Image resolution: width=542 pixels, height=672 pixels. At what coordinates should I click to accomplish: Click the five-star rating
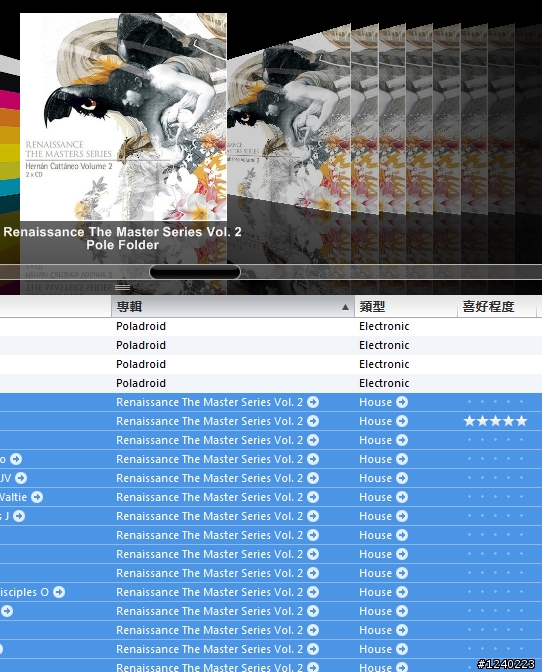[495, 421]
